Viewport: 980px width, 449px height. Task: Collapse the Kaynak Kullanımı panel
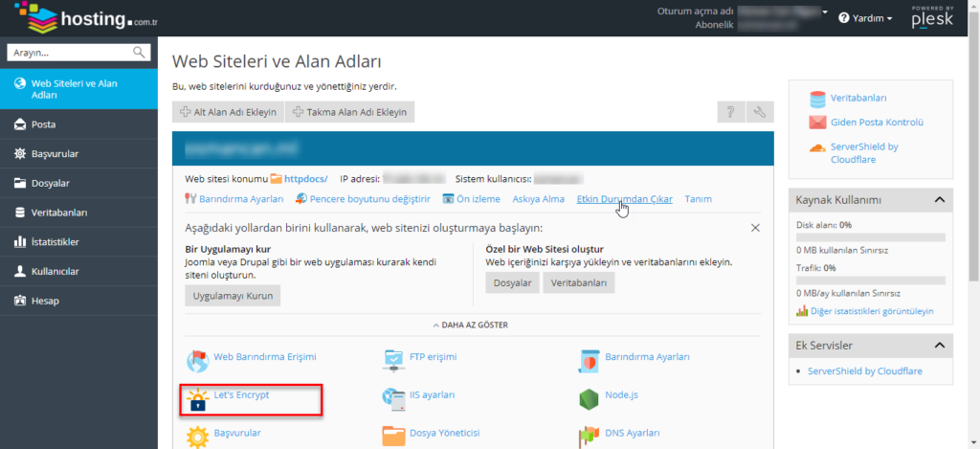tap(939, 200)
